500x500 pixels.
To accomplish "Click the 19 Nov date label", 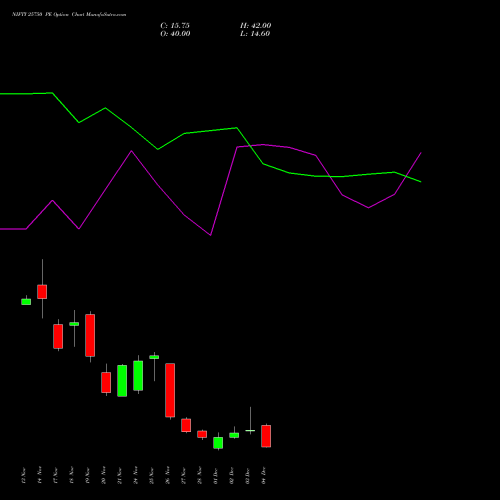I will [88, 475].
